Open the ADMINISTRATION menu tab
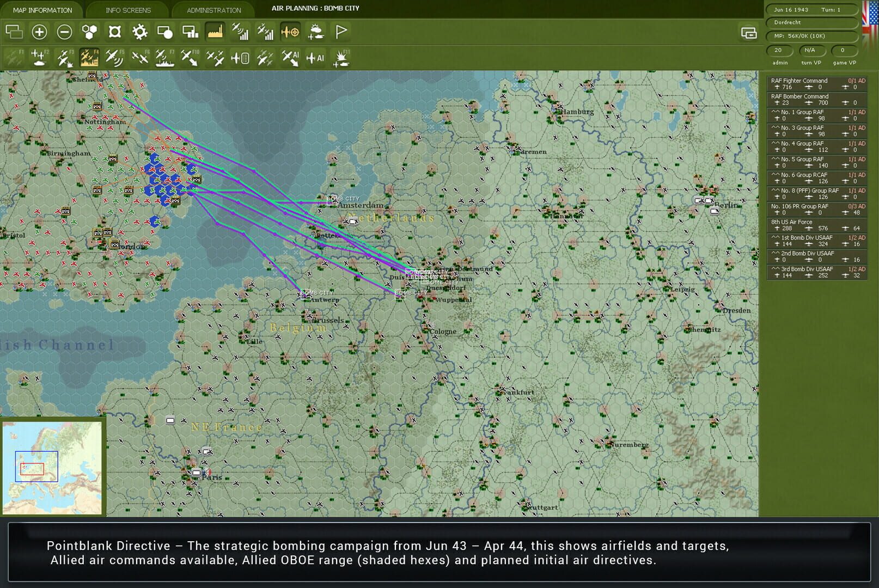This screenshot has height=588, width=879. point(213,9)
